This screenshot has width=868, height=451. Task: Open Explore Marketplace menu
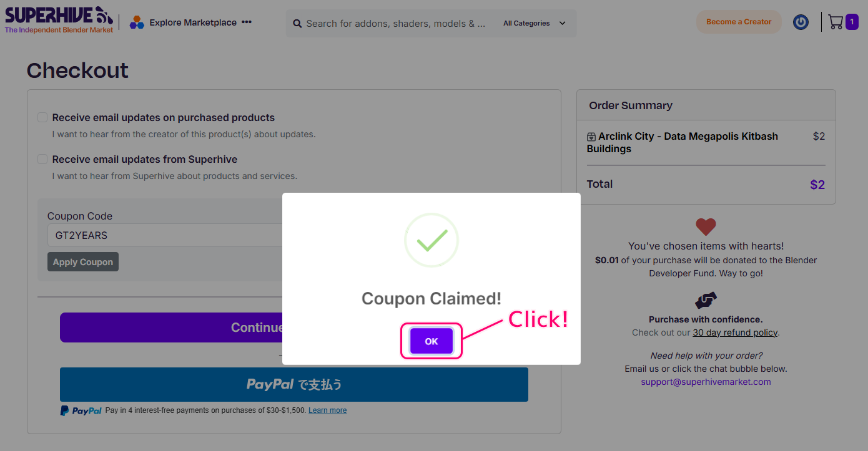tap(193, 22)
